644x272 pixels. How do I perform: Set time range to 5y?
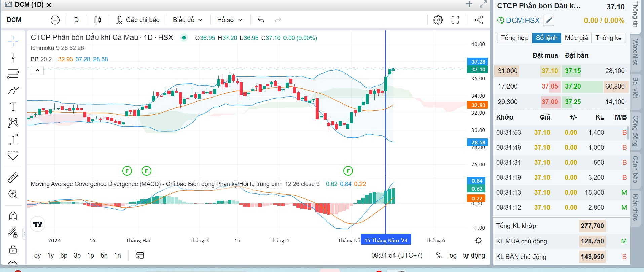(x=37, y=256)
